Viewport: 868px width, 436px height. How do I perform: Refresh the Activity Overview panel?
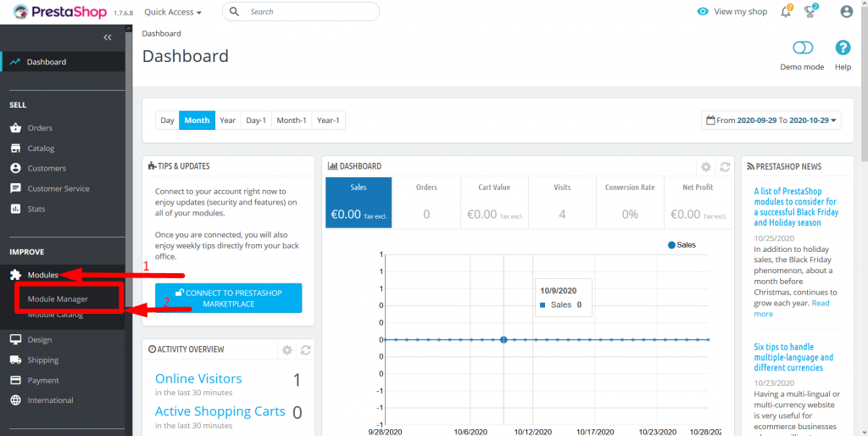click(x=306, y=349)
